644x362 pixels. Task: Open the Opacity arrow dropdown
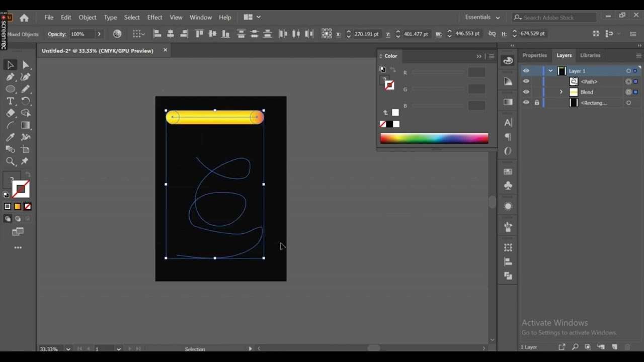point(99,34)
